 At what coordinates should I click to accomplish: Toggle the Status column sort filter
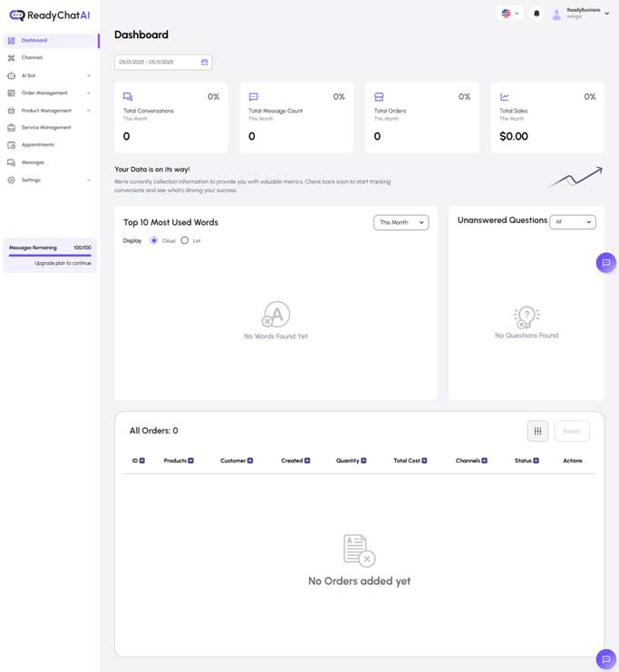(536, 461)
